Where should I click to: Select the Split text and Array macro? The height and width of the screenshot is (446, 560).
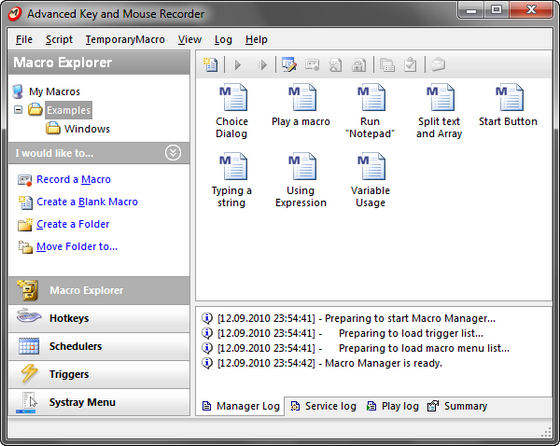pos(440,111)
